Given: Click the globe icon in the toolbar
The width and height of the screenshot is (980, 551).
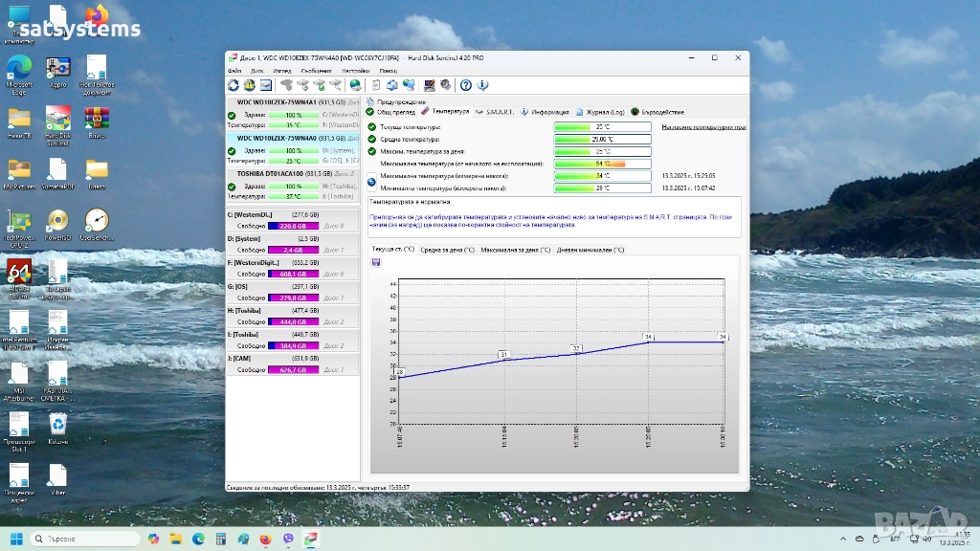Looking at the screenshot, I should click(356, 85).
